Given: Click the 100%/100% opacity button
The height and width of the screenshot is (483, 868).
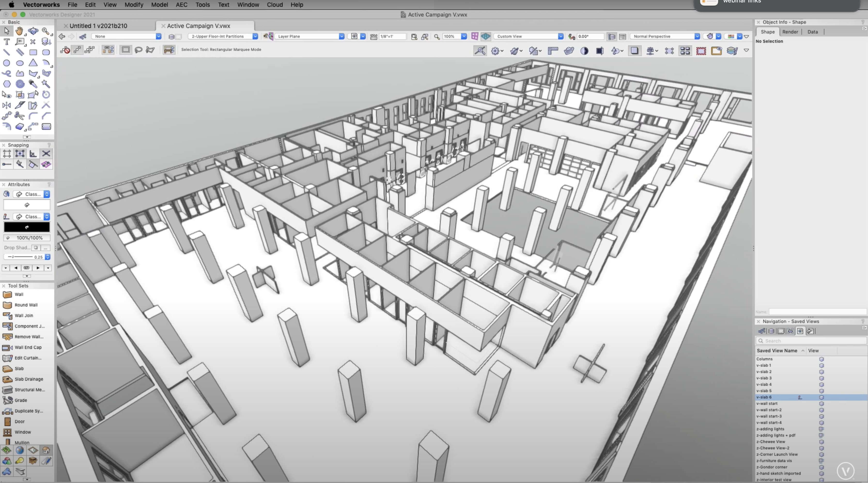Looking at the screenshot, I should pyautogui.click(x=27, y=238).
